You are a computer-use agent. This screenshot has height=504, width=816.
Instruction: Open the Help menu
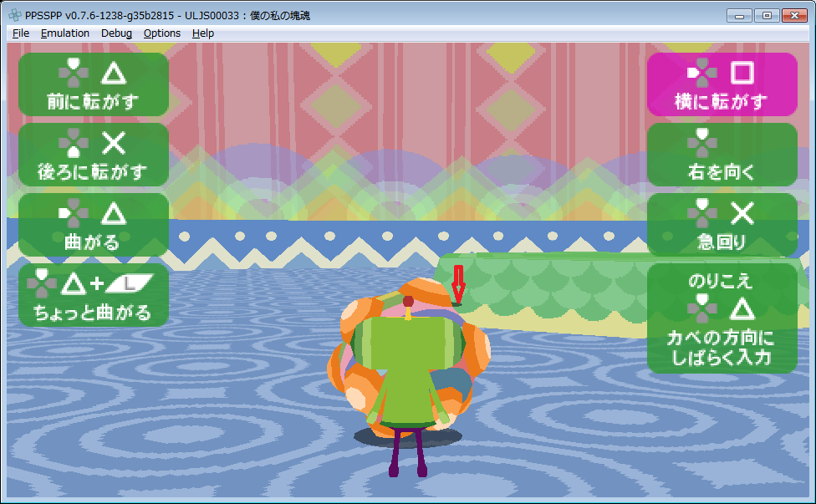click(x=202, y=33)
